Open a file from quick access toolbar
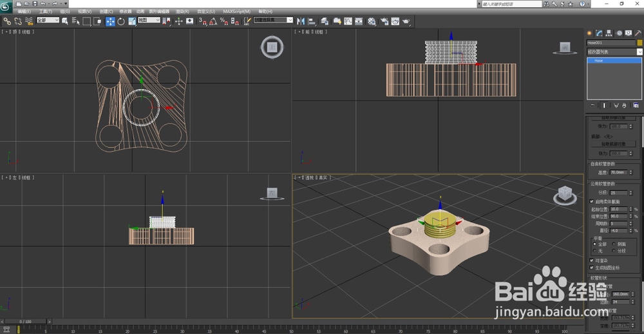The image size is (644, 334). point(26,4)
